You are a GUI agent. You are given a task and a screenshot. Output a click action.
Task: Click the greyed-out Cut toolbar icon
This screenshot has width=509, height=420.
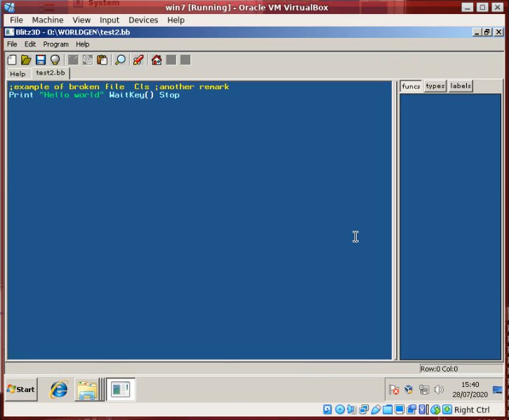coord(73,60)
